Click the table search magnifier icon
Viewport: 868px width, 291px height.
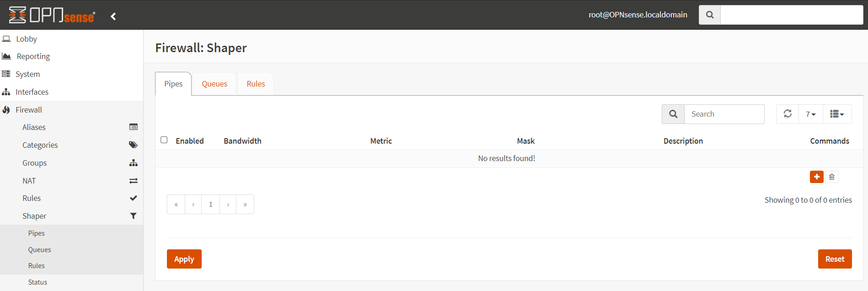point(673,114)
